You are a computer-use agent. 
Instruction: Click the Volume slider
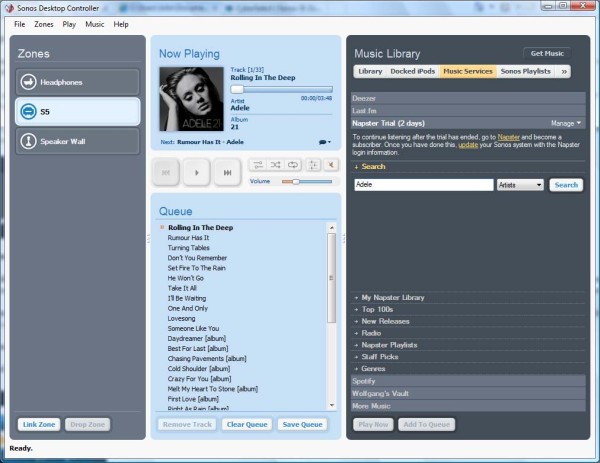tap(307, 182)
